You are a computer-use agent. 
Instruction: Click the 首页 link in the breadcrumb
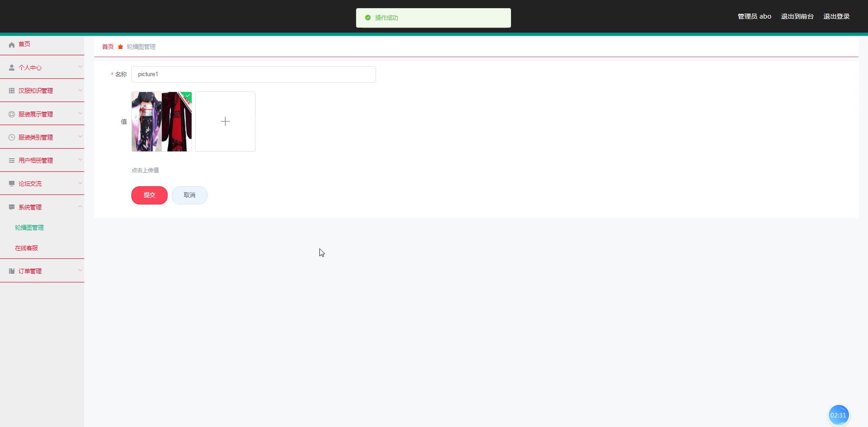(108, 47)
